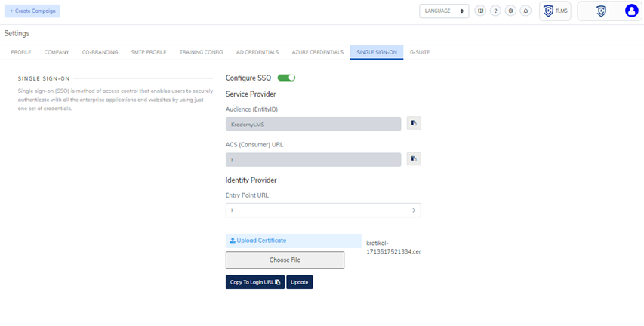Click Create Campaign button
Image resolution: width=644 pixels, height=326 pixels.
32,11
